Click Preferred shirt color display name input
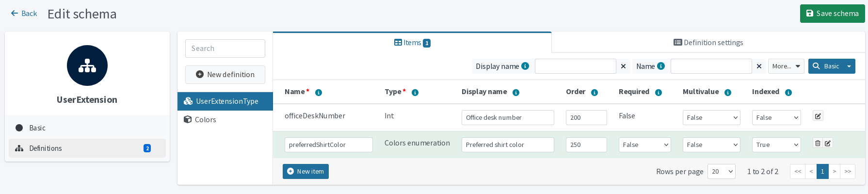Screen dimensions: 868x194 coord(508,145)
